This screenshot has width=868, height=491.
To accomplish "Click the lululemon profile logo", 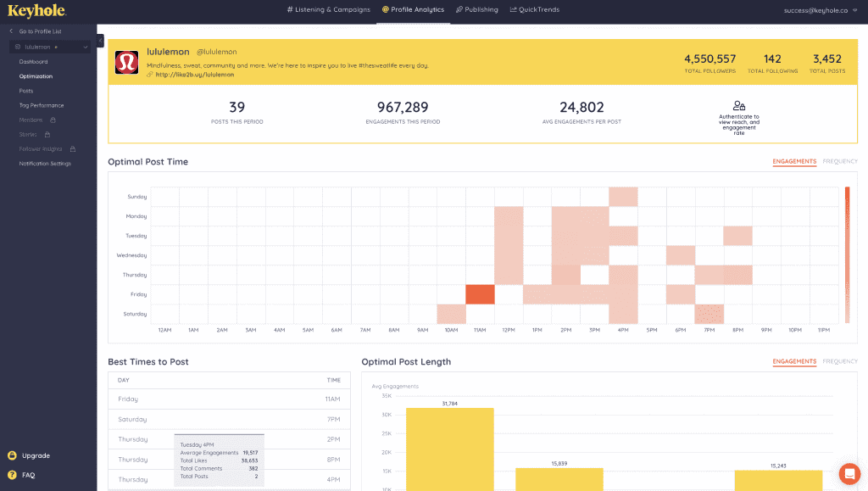I will [127, 62].
